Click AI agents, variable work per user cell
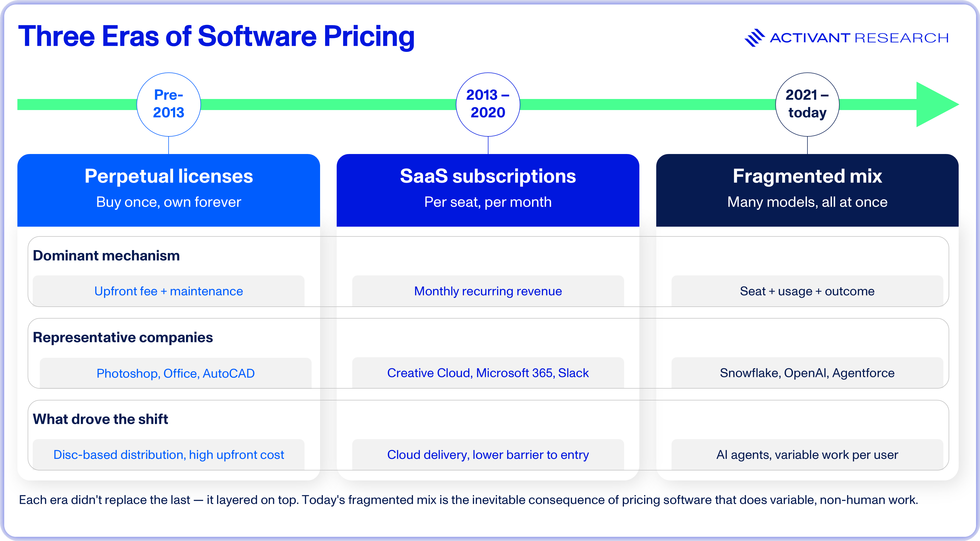 coord(807,454)
